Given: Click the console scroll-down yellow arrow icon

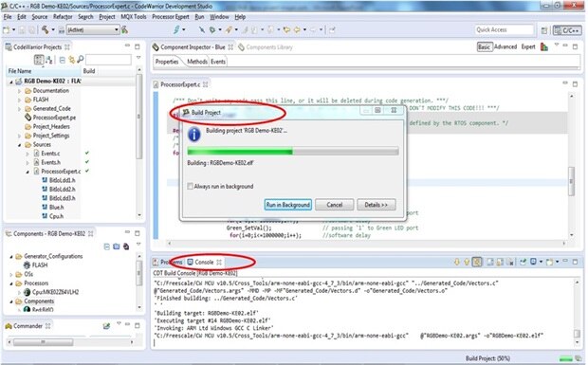Looking at the screenshot, I should coord(457,262).
